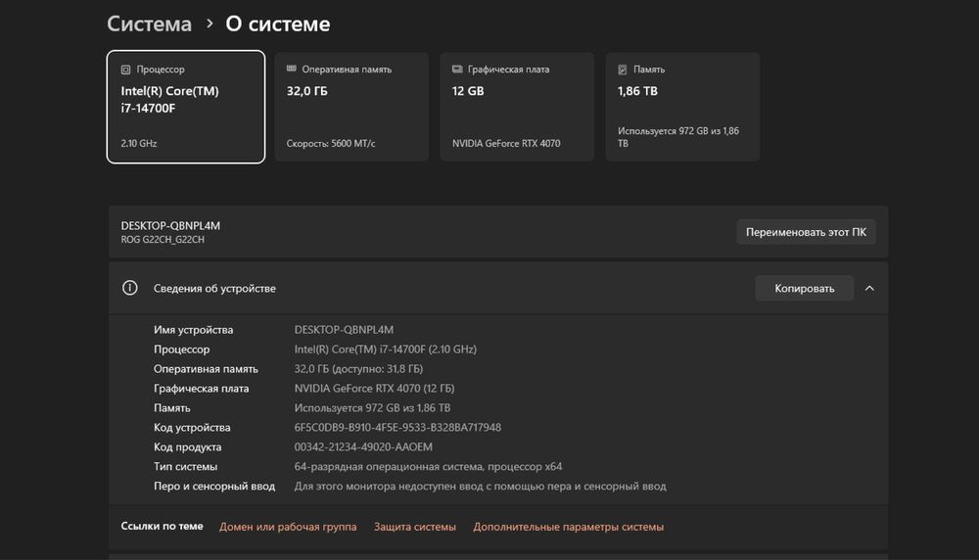Collapse the Сведения об устройстве section chevron
Viewport: 979px width, 560px height.
point(869,289)
